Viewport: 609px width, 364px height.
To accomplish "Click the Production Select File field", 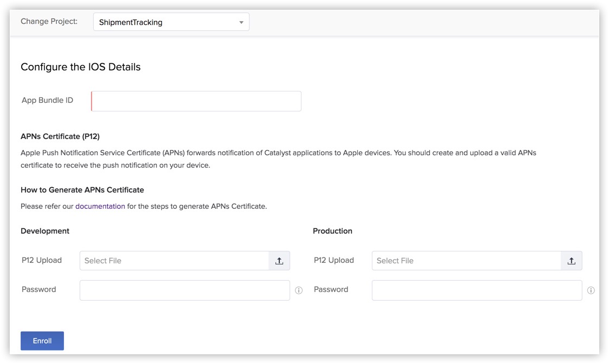I will coord(466,261).
